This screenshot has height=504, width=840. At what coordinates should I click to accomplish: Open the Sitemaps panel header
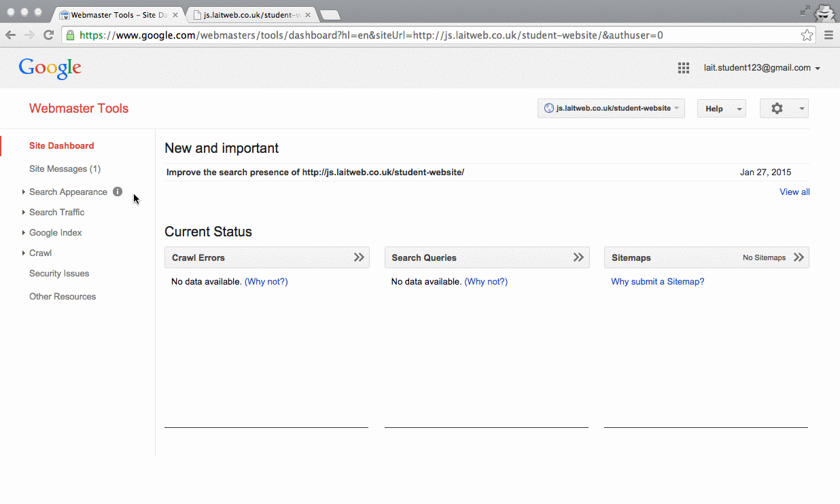tap(707, 257)
